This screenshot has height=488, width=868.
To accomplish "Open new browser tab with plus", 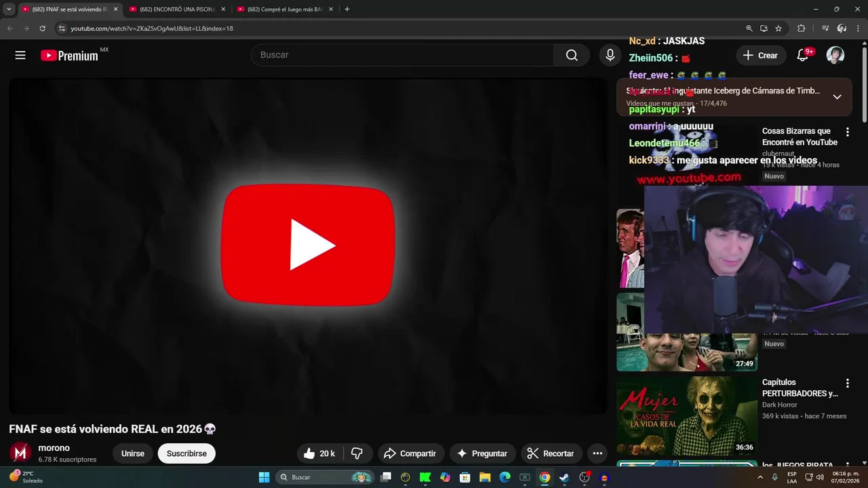I will 347,9.
